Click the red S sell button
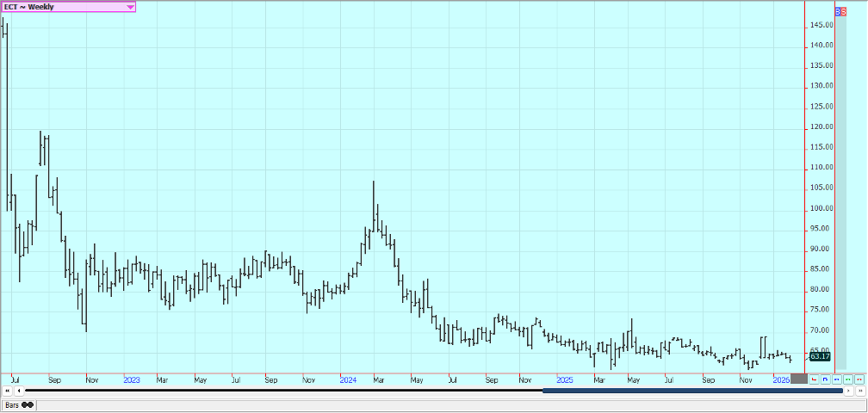Image resolution: width=868 pixels, height=413 pixels. coord(843,12)
